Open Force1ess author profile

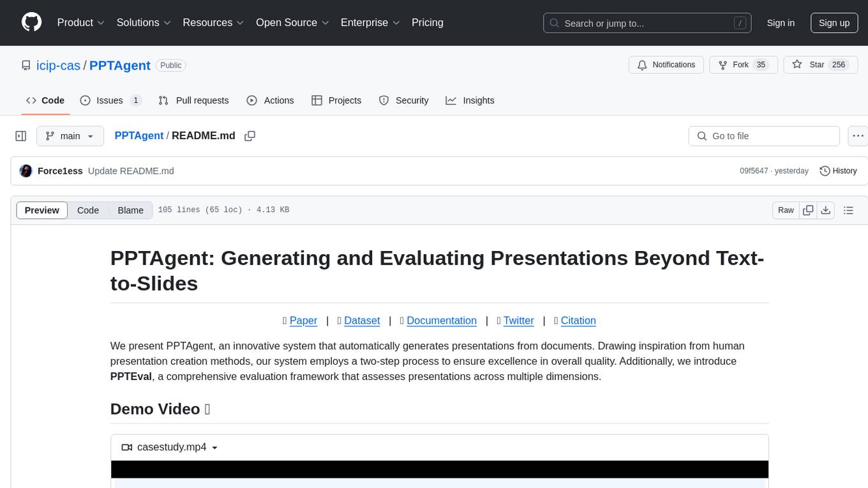(x=60, y=171)
